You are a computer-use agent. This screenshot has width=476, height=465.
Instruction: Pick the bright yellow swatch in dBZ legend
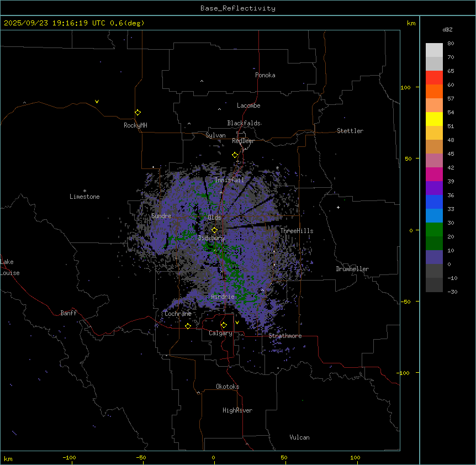(434, 119)
